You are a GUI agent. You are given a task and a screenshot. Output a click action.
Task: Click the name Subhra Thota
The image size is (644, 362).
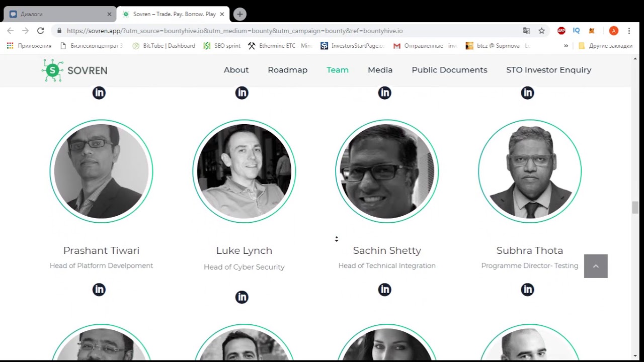530,250
